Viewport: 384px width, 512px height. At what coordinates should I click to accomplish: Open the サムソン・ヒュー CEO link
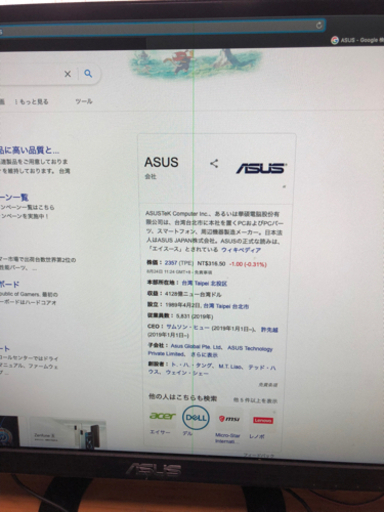[188, 328]
